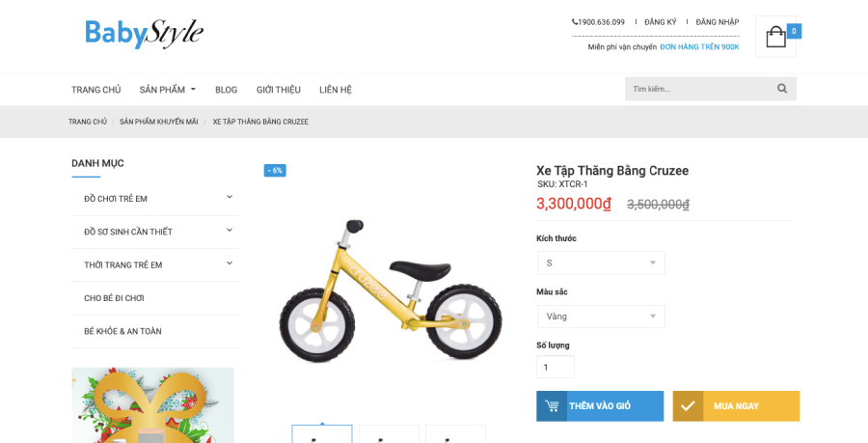Click the Đăng ký link
Screen dimensions: 868x443
(661, 22)
